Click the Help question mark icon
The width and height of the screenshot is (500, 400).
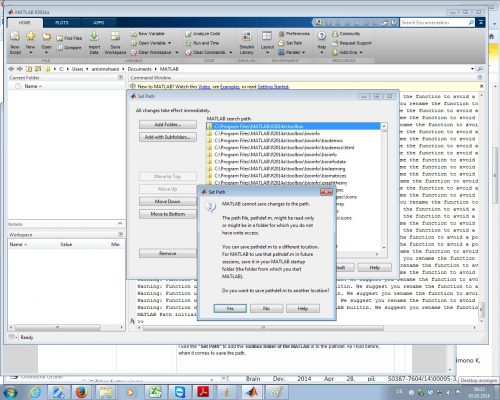click(x=322, y=36)
